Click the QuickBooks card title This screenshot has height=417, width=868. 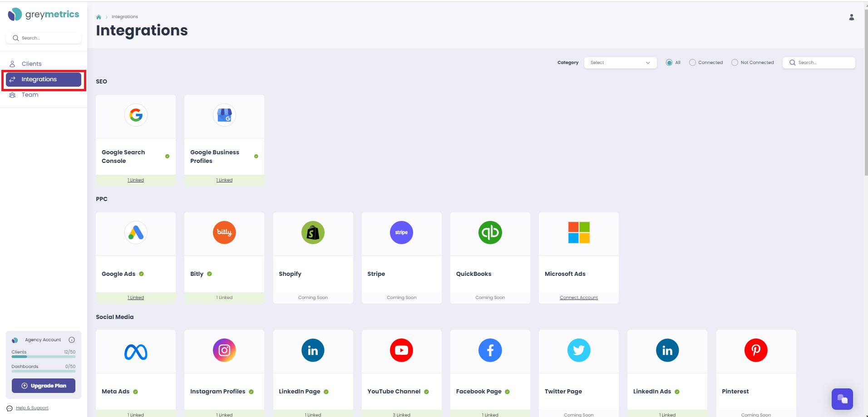click(473, 274)
